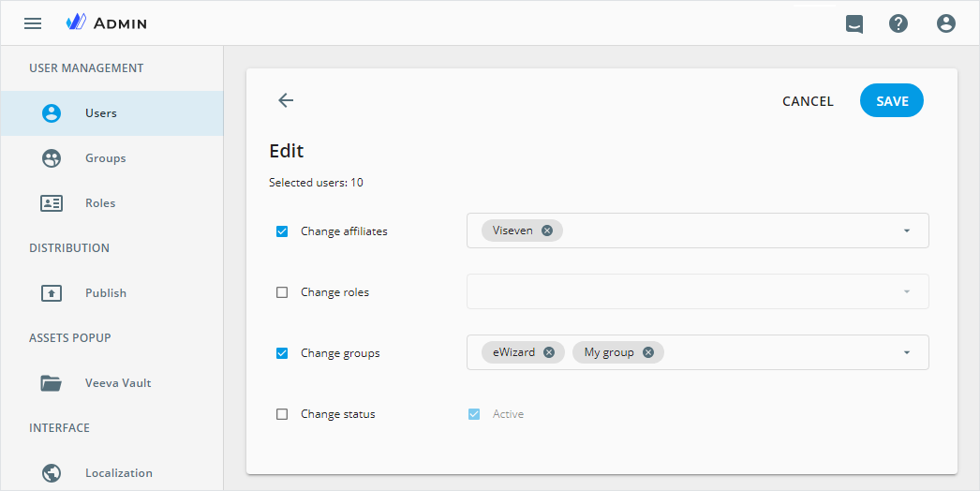Go to Groups in the sidebar

pos(105,158)
